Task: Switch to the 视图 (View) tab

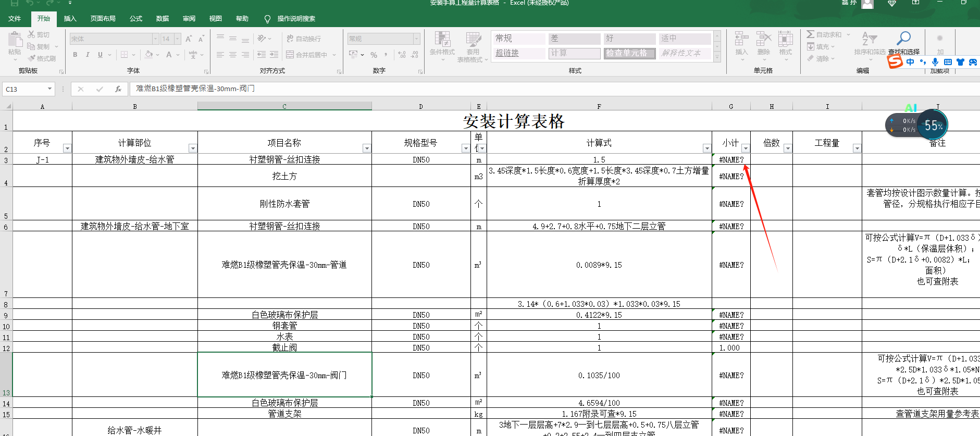Action: 216,19
